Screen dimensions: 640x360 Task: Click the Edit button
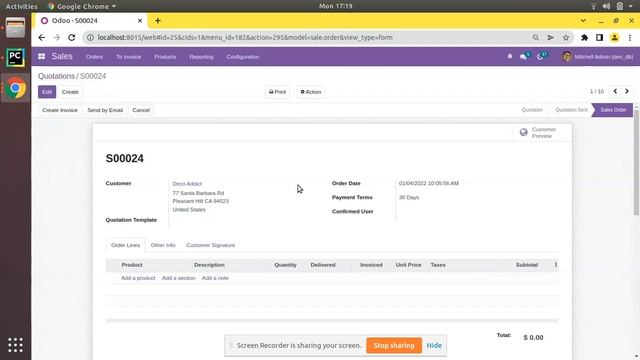47,92
